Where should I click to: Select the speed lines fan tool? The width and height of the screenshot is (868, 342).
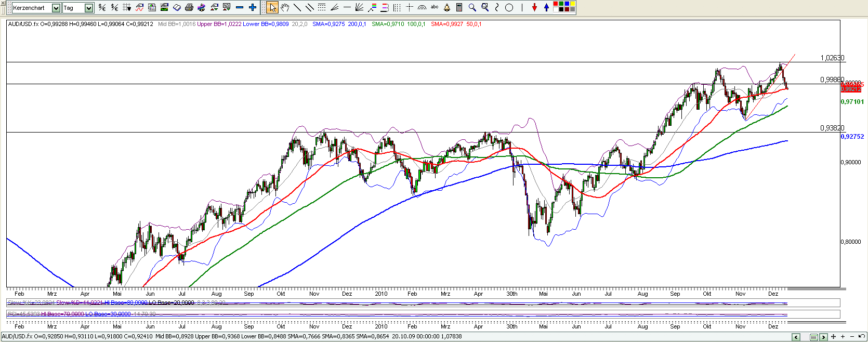[x=335, y=7]
